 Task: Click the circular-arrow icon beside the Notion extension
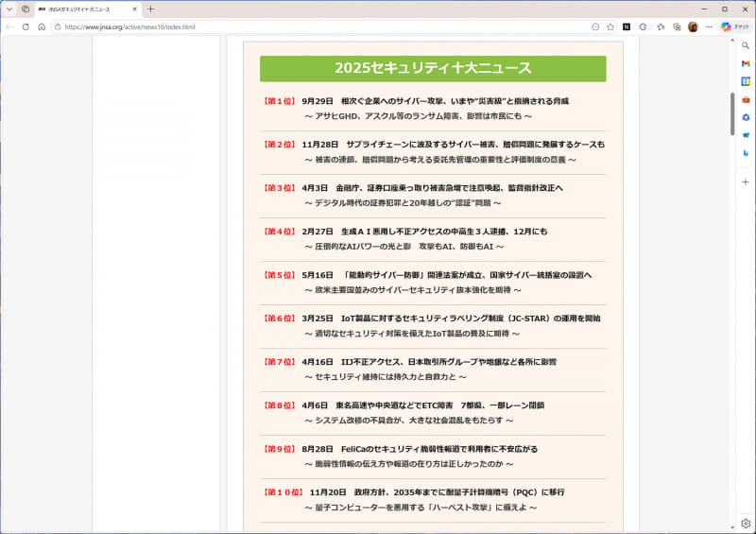pos(643,27)
